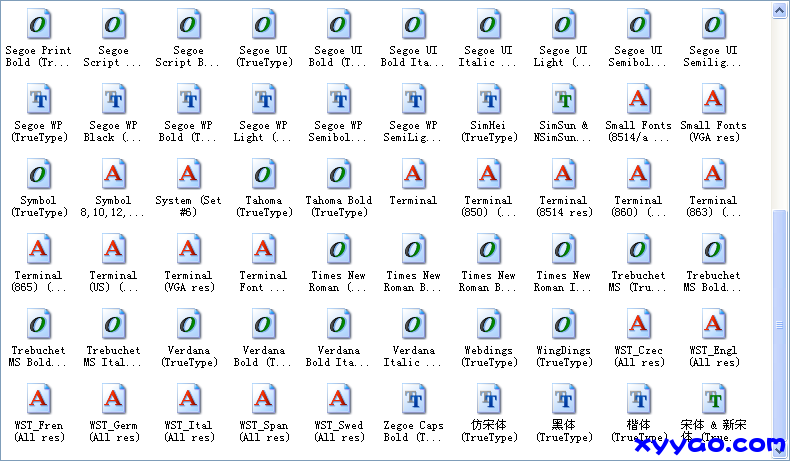790x461 pixels.
Task: Click the Trebuchet MS Ital... font icon
Action: tap(114, 324)
